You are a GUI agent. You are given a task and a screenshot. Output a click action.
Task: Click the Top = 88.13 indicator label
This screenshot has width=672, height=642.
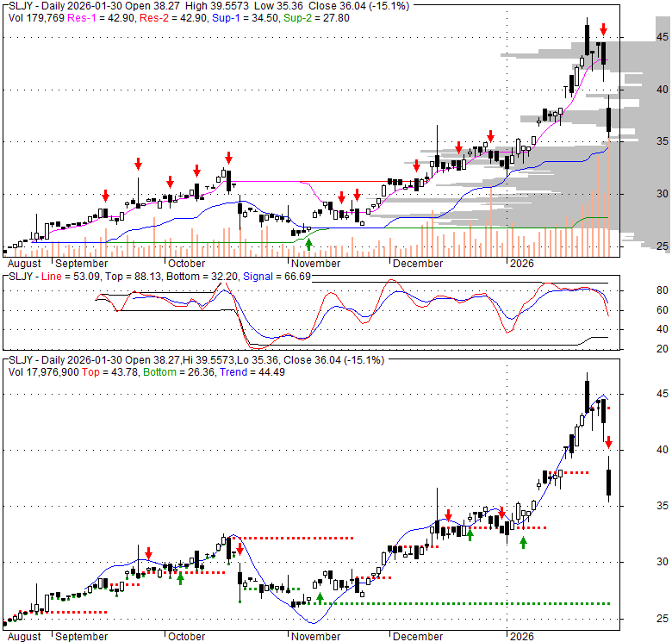point(134,277)
